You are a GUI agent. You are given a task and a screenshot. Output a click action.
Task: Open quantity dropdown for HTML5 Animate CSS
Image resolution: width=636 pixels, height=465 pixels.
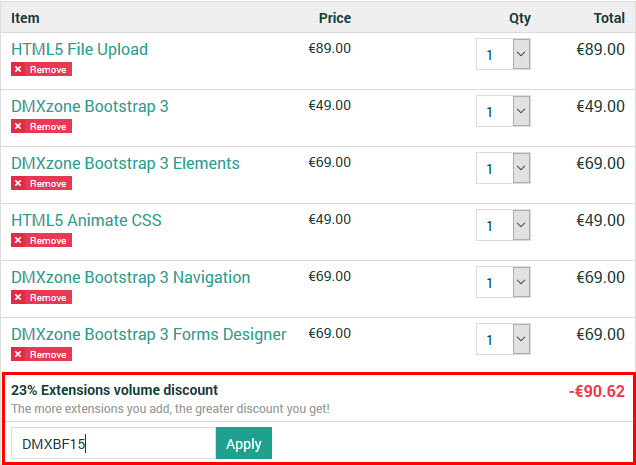pos(503,225)
